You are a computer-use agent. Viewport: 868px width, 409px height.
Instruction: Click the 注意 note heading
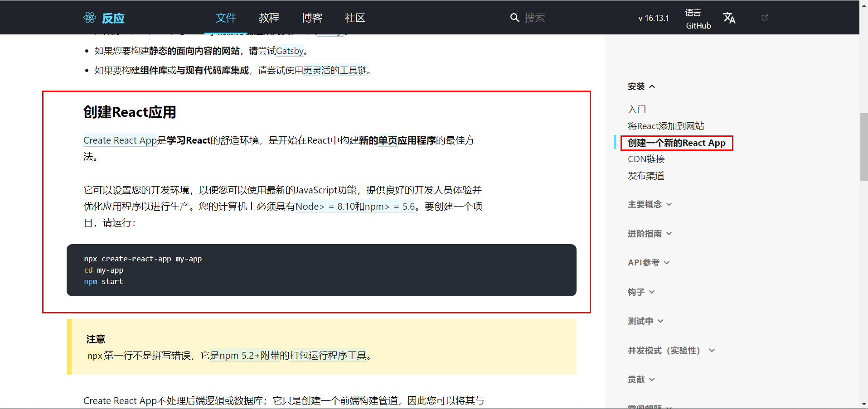coord(96,339)
